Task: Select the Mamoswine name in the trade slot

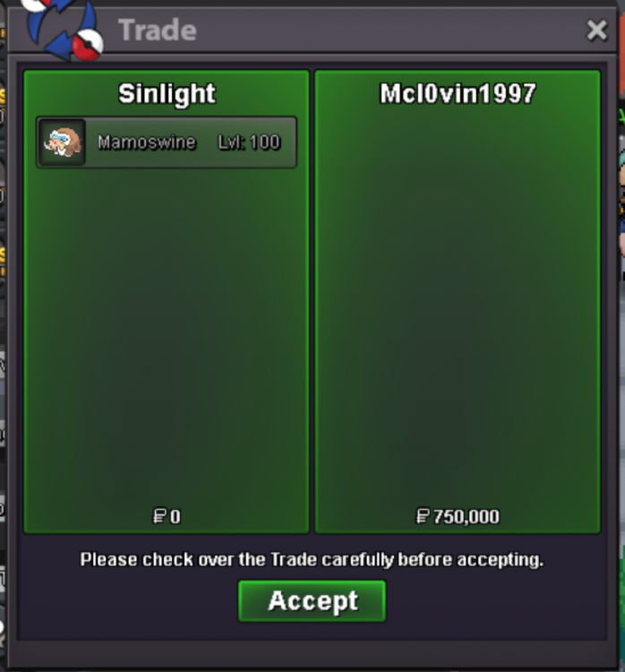Action: [147, 142]
